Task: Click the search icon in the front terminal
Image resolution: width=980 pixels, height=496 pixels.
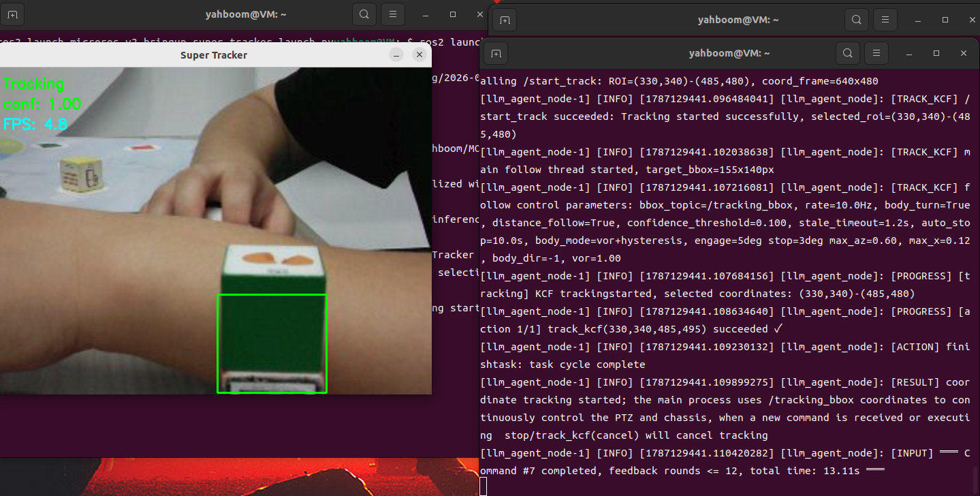Action: pos(847,52)
